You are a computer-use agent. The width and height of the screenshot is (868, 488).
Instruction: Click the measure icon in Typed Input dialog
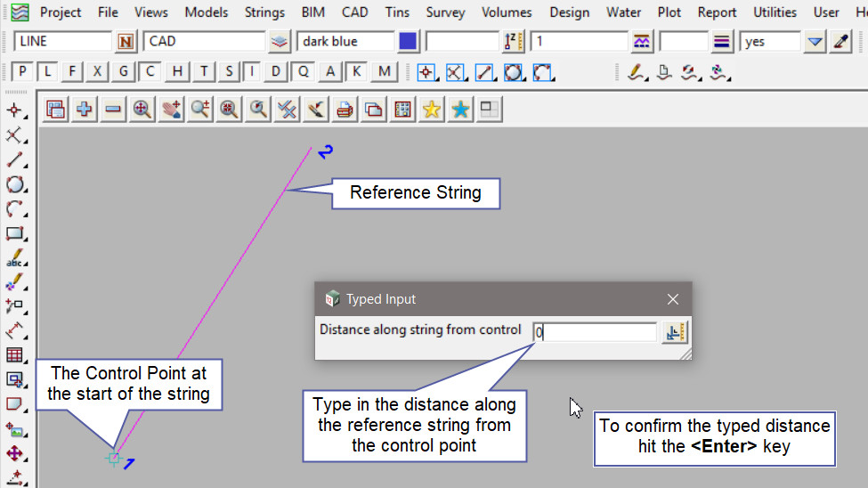675,332
